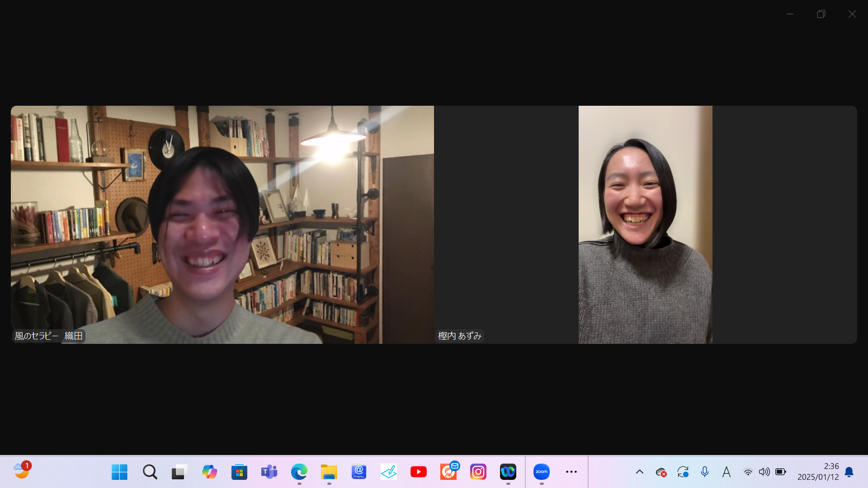Open the volume speaker control
Viewport: 868px width, 488px height.
point(764,472)
